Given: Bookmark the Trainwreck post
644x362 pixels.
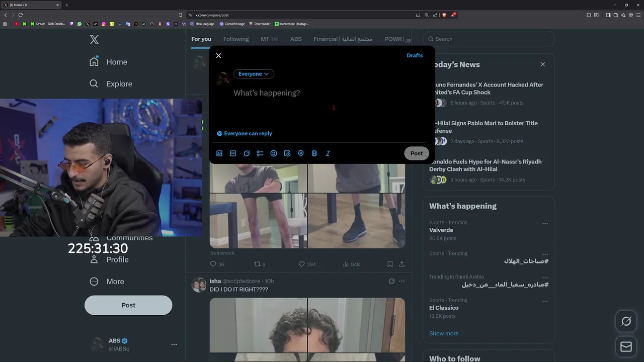Looking at the screenshot, I should [390, 264].
